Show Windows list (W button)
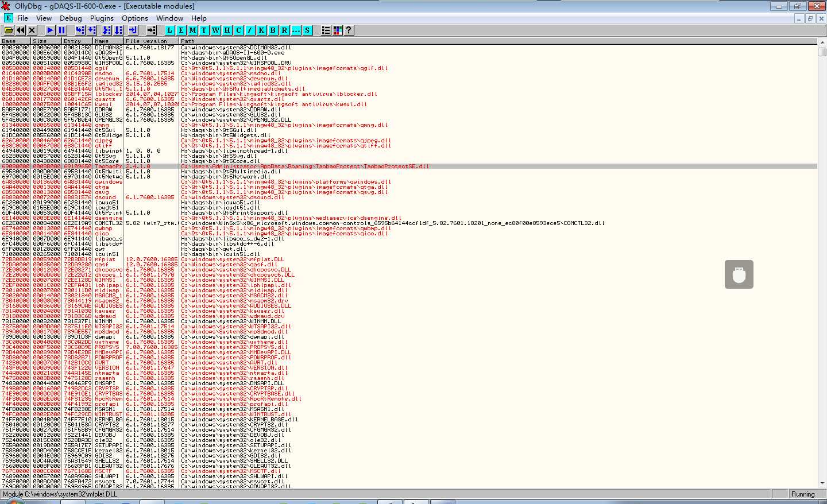The width and height of the screenshot is (827, 504). pyautogui.click(x=215, y=30)
